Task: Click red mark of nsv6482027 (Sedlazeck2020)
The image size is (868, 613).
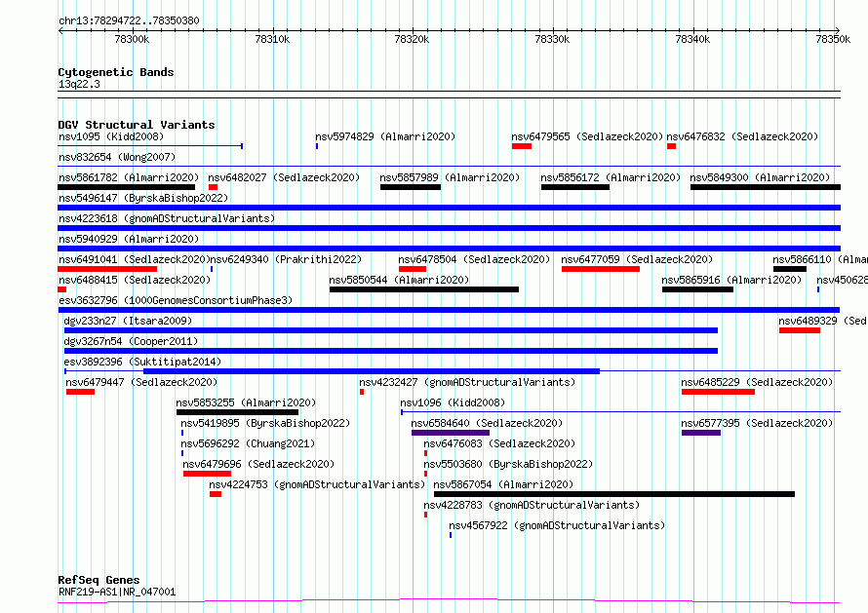Action: point(214,187)
